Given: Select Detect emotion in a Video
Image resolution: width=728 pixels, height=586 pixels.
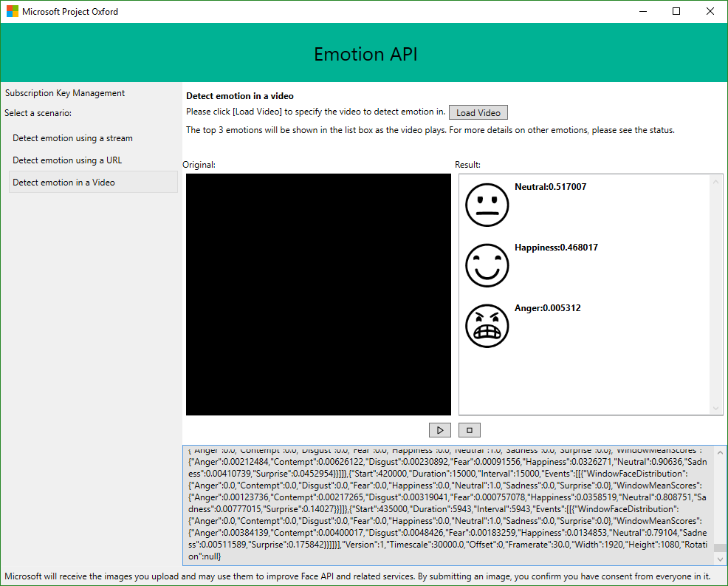Looking at the screenshot, I should click(93, 183).
